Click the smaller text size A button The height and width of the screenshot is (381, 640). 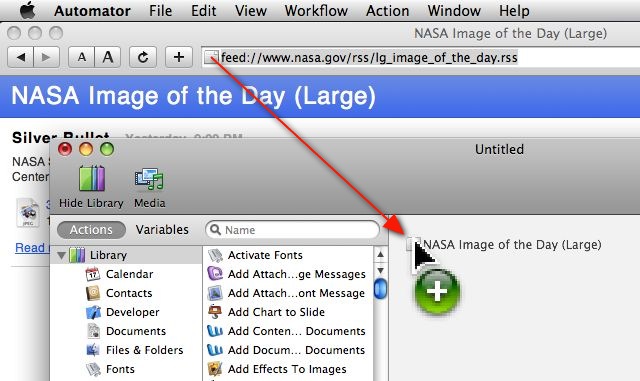coord(82,57)
